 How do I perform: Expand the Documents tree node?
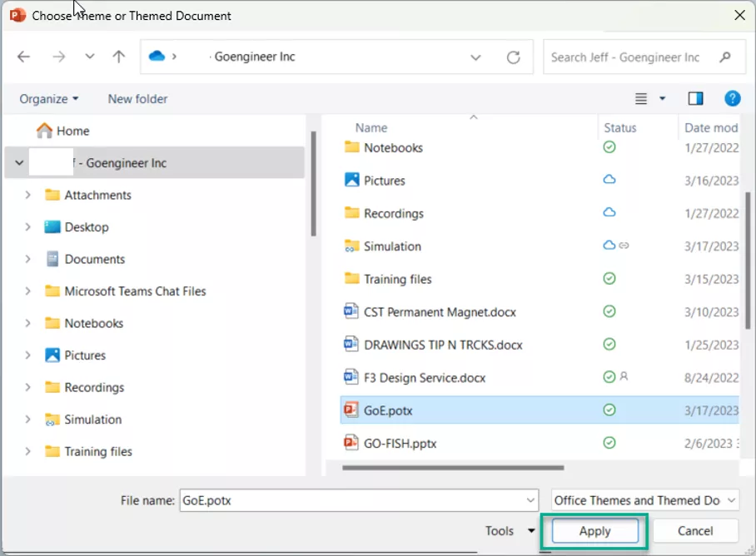[28, 259]
